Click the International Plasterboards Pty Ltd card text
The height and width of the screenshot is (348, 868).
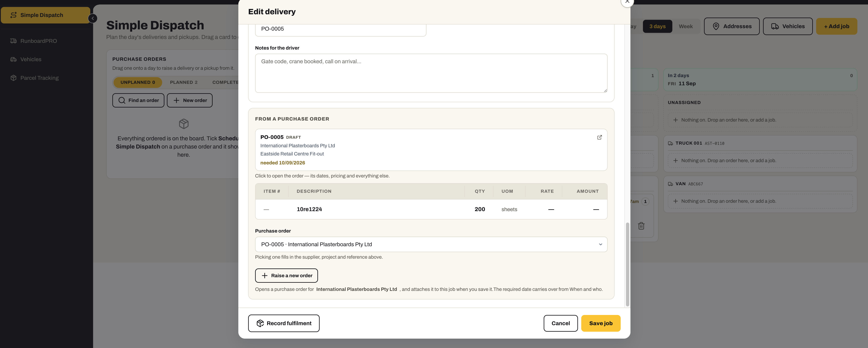(x=298, y=146)
